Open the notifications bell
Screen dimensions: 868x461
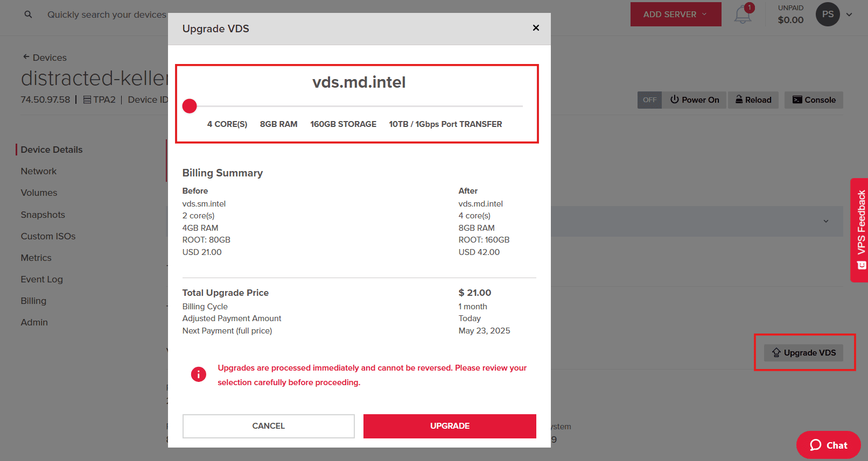(743, 15)
